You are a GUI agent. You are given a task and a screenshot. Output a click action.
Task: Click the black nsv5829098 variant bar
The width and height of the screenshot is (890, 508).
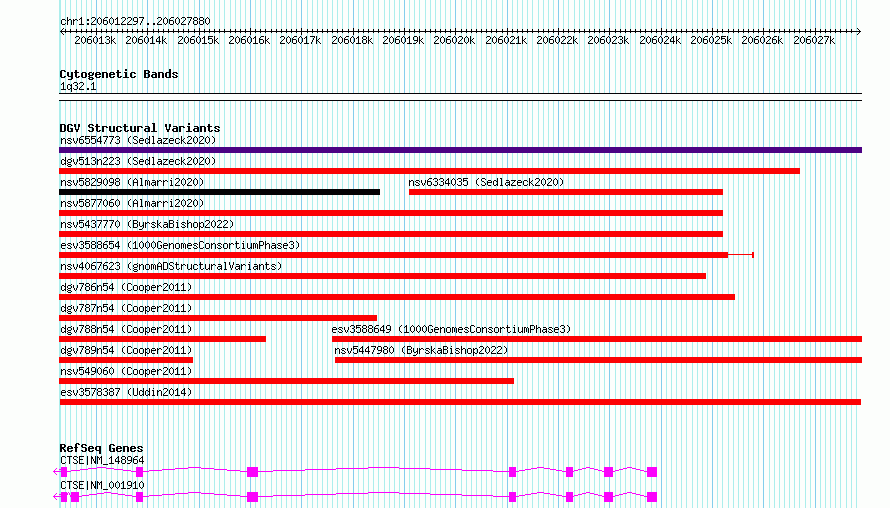coord(219,192)
